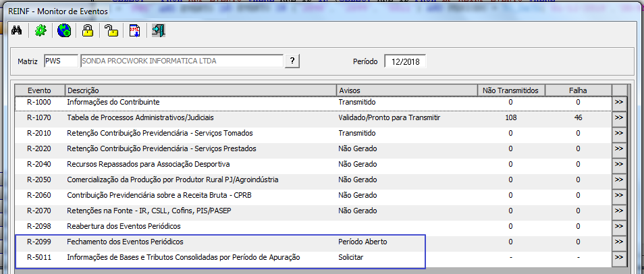This screenshot has height=274, width=644.
Task: Open details arrow for R-2070 row
Action: point(619,211)
